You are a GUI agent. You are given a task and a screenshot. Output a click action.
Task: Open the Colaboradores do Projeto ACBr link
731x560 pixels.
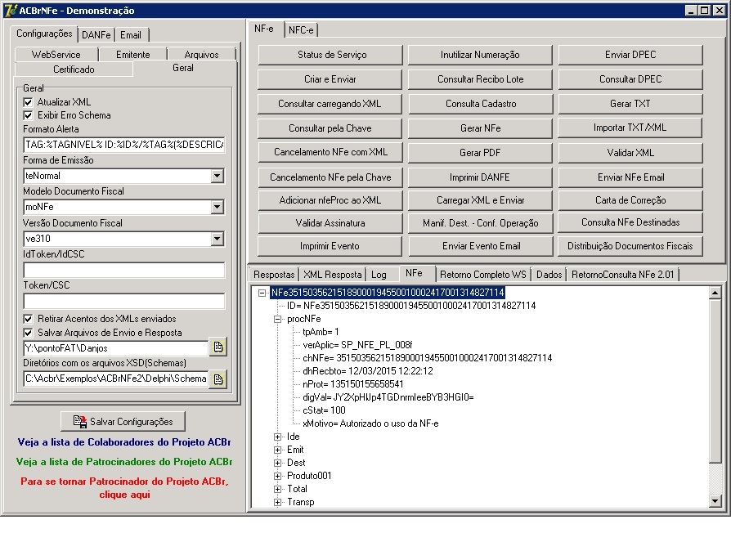[124, 442]
